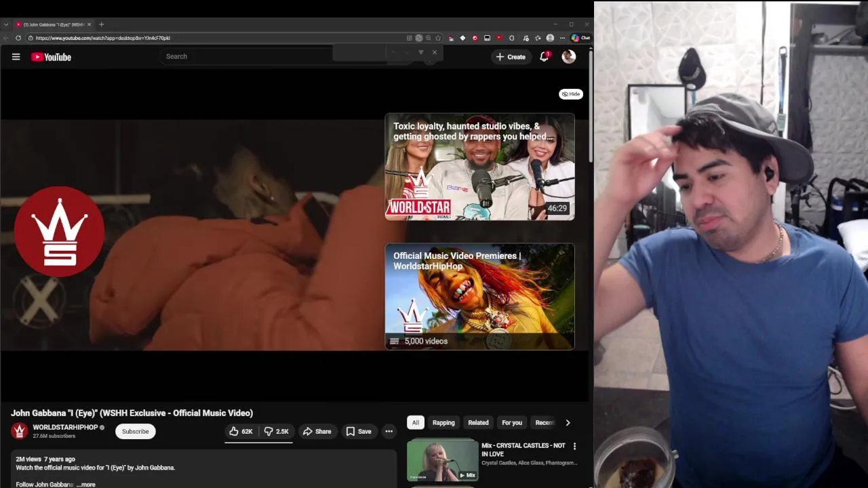Click '5,000 videos' playlist label
The image size is (868, 488).
click(426, 341)
